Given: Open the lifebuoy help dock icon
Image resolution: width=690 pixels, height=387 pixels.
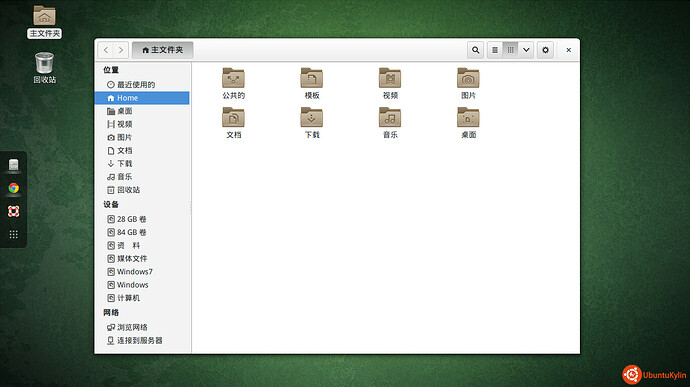Looking at the screenshot, I should (x=14, y=211).
